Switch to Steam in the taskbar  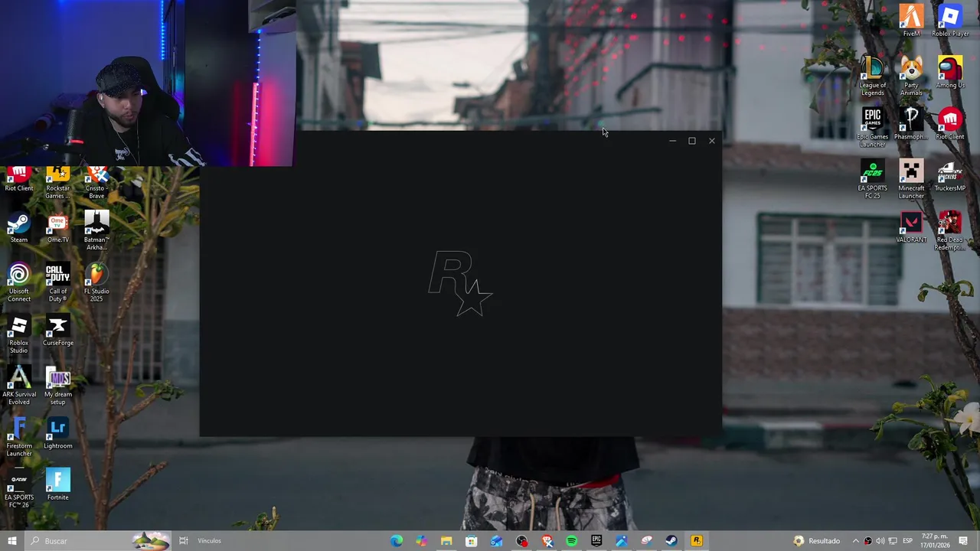pyautogui.click(x=671, y=541)
